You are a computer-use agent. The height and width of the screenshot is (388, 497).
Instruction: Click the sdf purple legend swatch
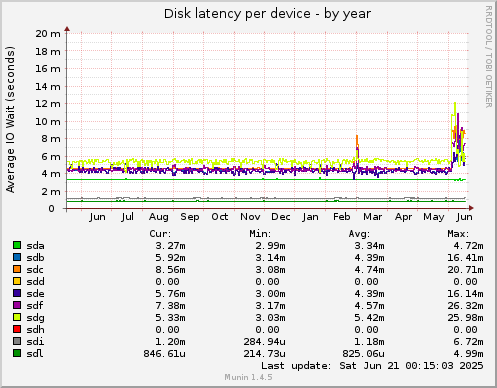pos(17,305)
